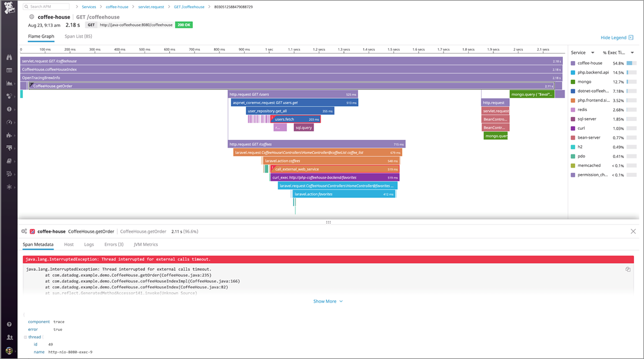Open the Infrastructure sidebar icon
644x359 pixels.
click(x=9, y=96)
